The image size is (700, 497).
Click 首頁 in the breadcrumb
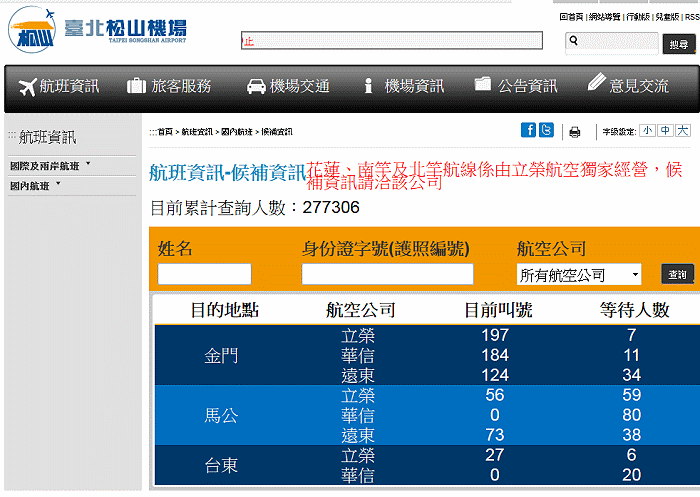(165, 132)
